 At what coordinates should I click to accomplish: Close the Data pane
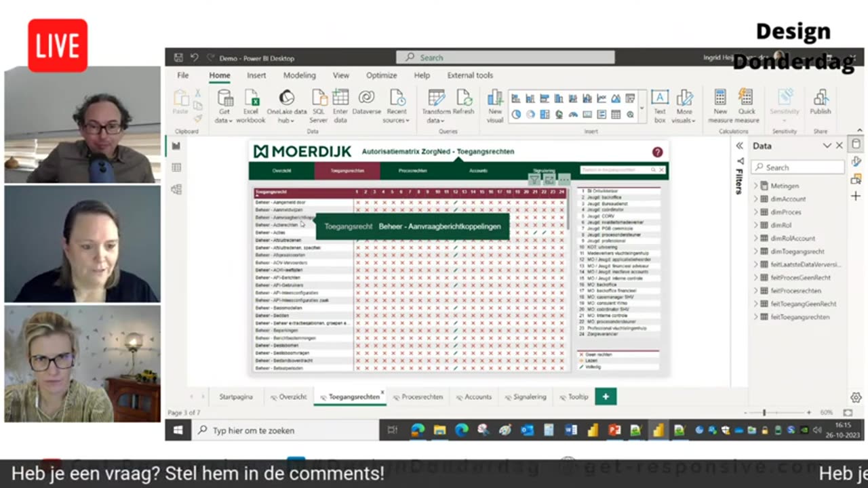(x=839, y=146)
